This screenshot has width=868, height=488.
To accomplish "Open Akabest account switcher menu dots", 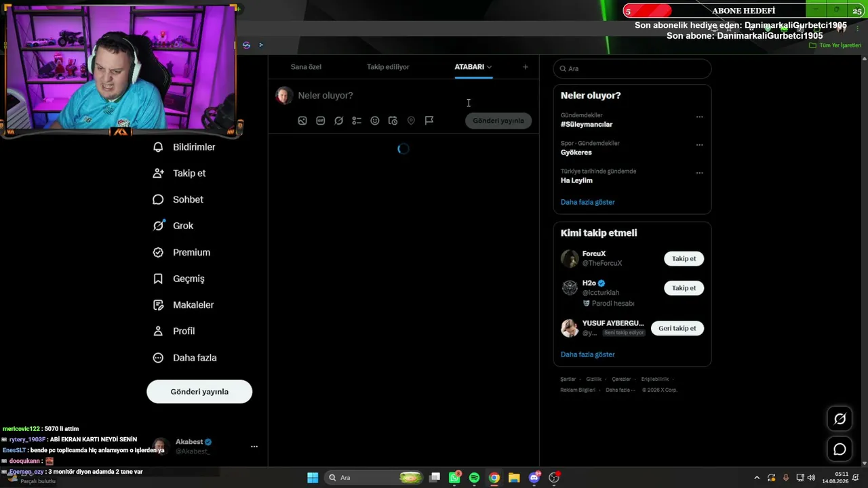I will tap(254, 447).
